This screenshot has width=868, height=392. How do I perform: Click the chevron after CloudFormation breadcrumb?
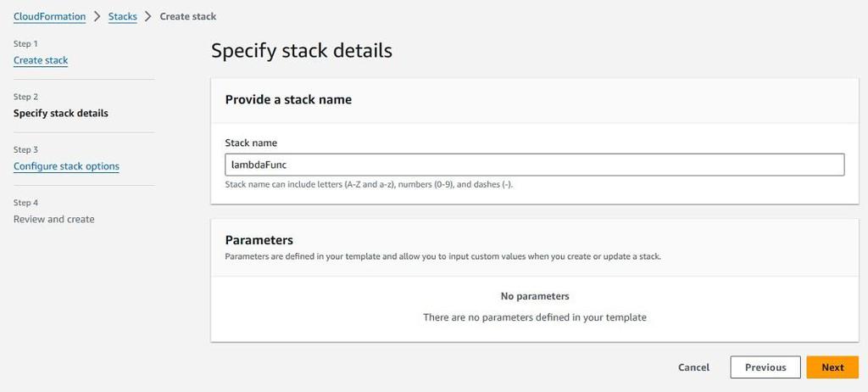[x=97, y=16]
